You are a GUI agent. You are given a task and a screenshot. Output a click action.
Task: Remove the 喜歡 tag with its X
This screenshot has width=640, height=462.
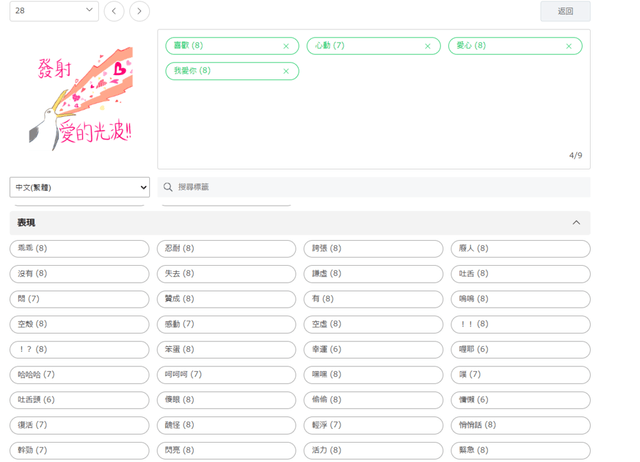click(286, 46)
